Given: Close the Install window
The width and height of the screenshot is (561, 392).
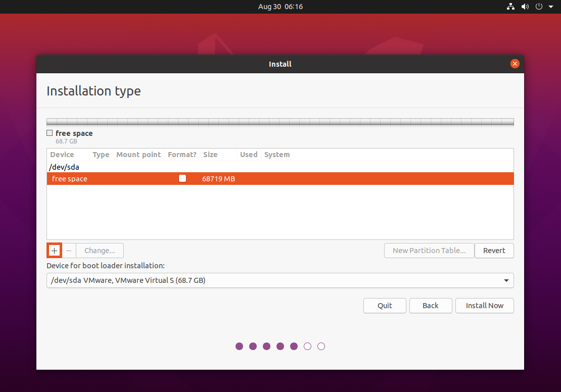Looking at the screenshot, I should pos(515,64).
